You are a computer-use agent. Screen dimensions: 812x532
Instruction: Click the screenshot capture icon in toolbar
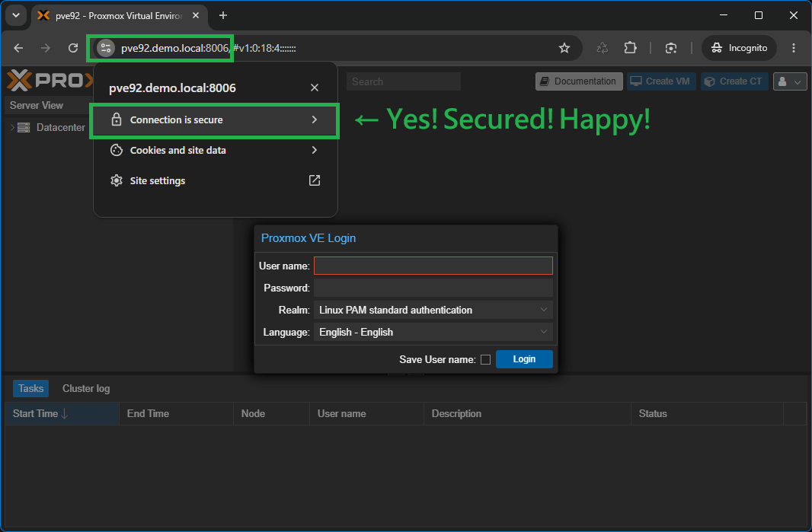point(671,48)
